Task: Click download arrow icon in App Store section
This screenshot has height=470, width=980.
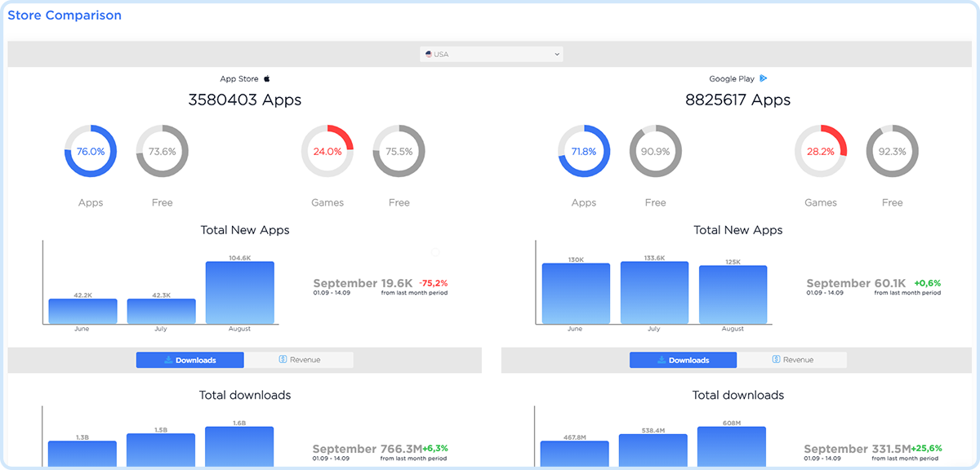Action: pos(168,360)
